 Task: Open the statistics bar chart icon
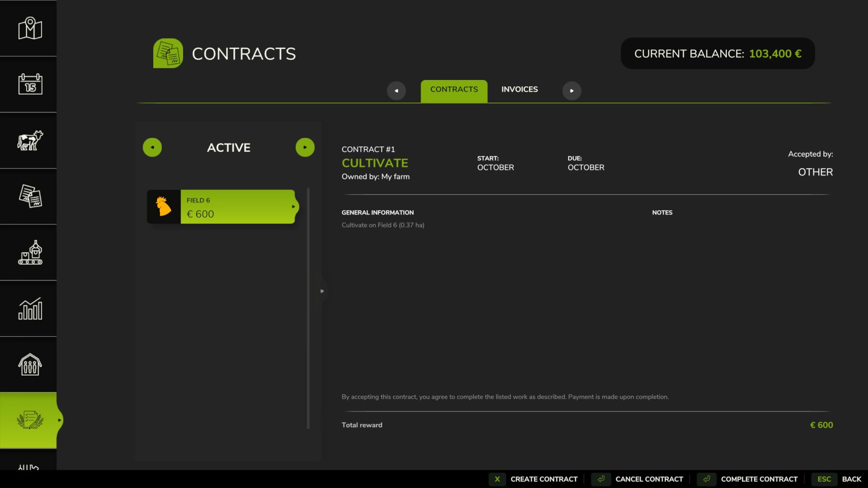30,309
